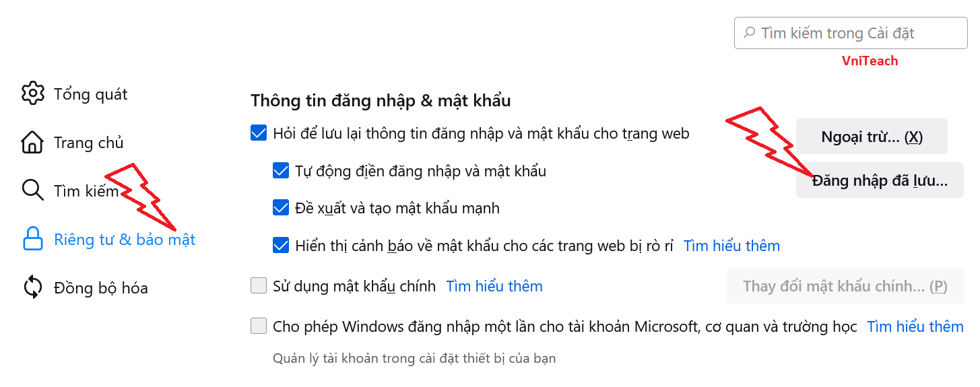This screenshot has width=980, height=387.
Task: Enable Cho phép Windows đăng nhập một lần
Action: [259, 326]
